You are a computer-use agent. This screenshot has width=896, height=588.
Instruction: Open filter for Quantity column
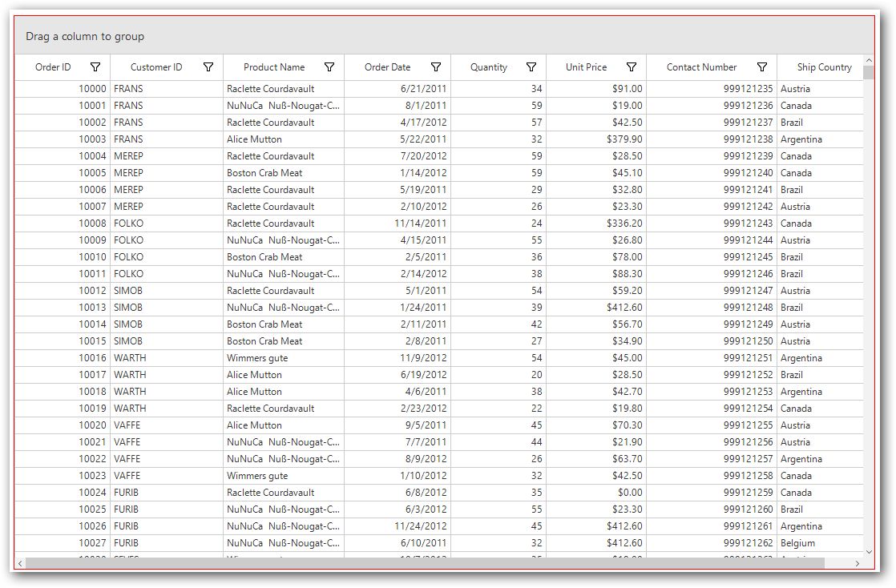coord(531,67)
